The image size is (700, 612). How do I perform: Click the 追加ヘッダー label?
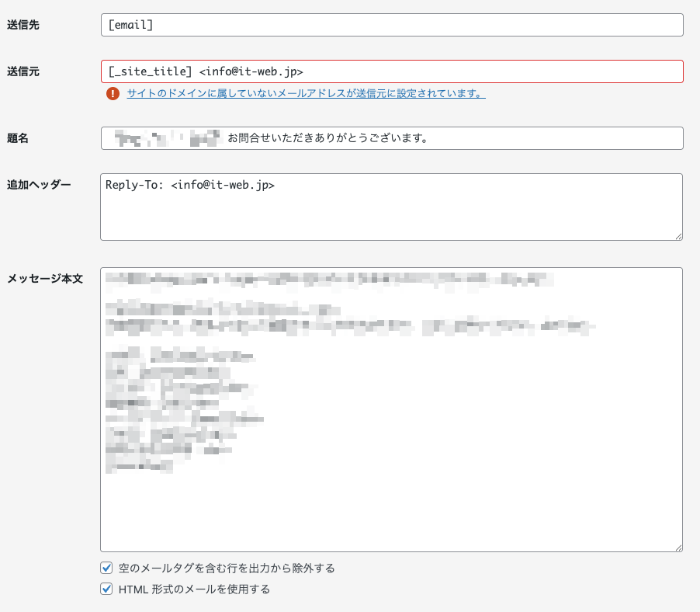click(x=39, y=185)
